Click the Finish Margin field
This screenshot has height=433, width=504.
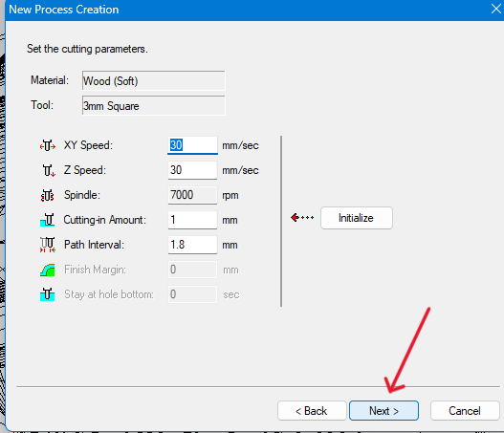click(x=192, y=270)
